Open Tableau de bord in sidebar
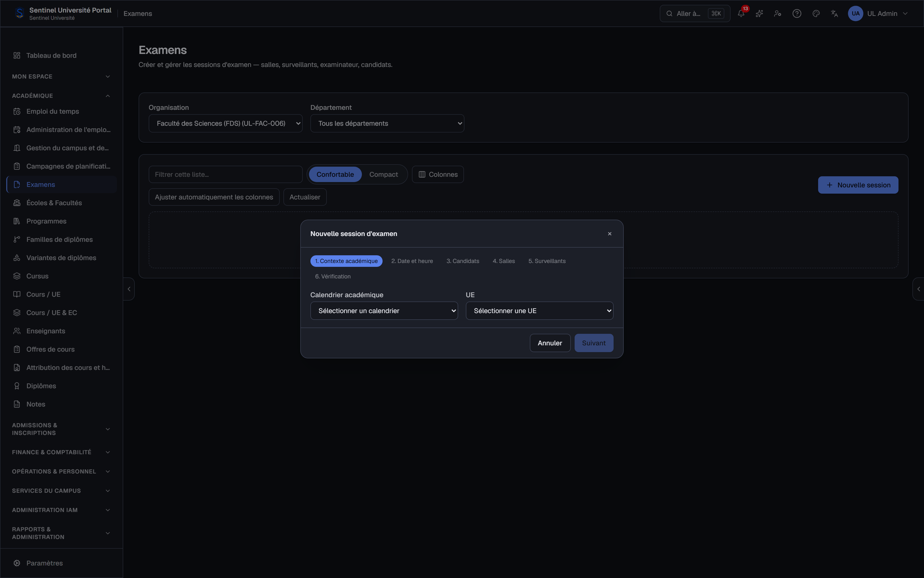The height and width of the screenshot is (578, 924). pyautogui.click(x=61, y=55)
